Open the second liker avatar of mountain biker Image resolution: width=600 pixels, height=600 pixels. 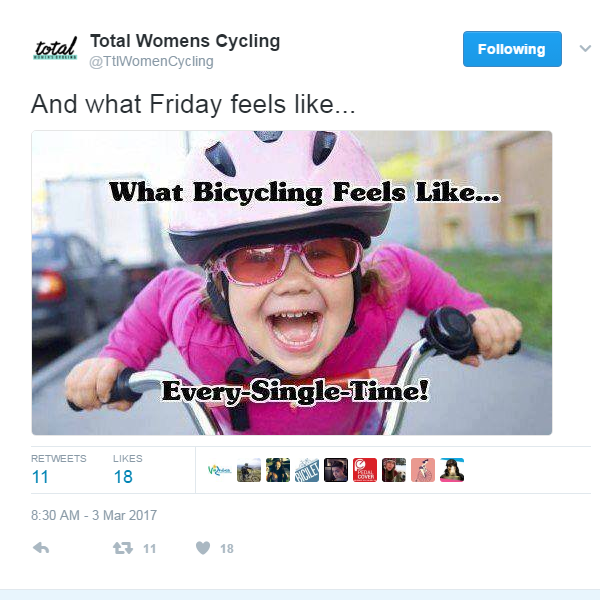(x=249, y=470)
